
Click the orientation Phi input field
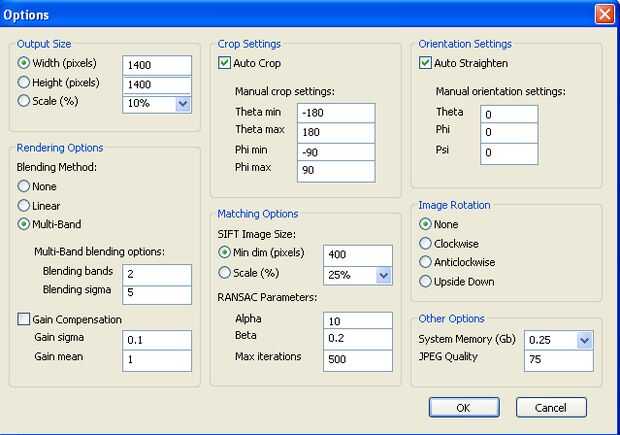tap(509, 132)
